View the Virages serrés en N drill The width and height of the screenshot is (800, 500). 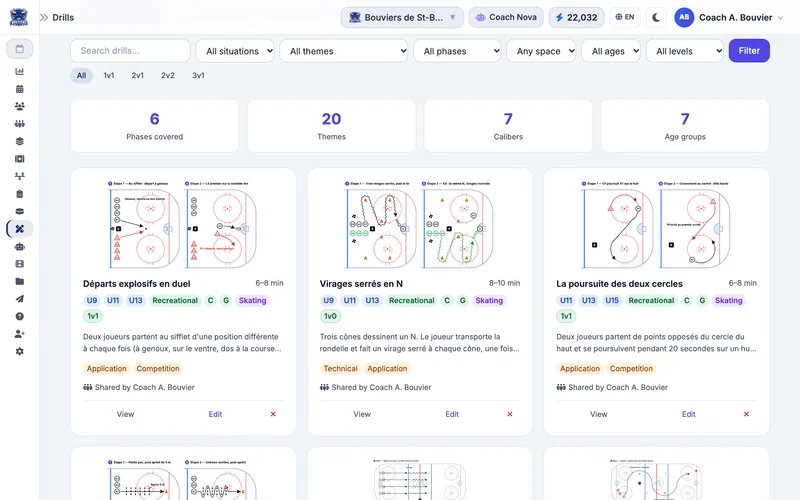pos(362,414)
